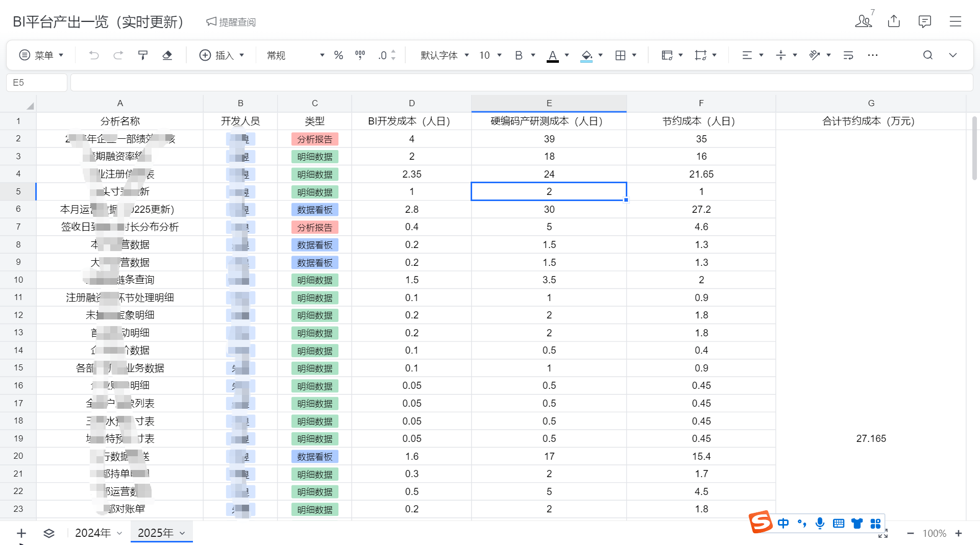
Task: Click the undo arrow icon
Action: (93, 55)
